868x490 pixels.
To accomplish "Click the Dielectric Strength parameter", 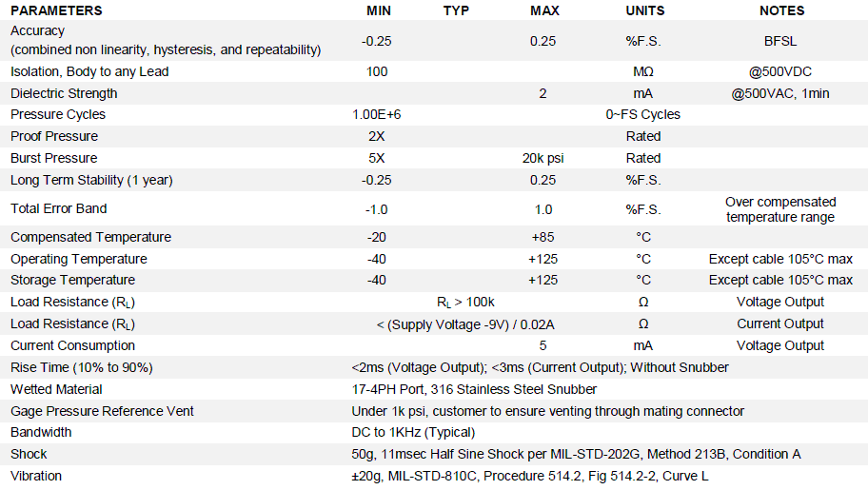I will [64, 93].
